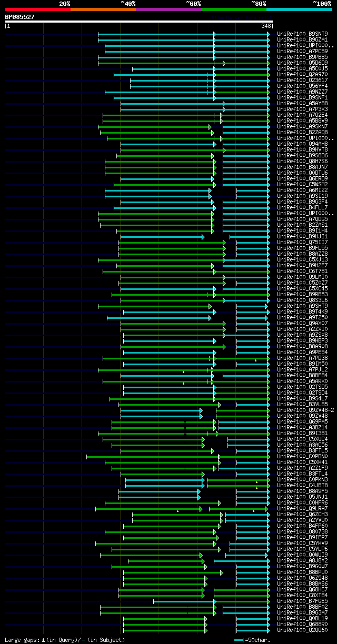Select the UniRef100_A5ARX0 label
Viewport: 337px width, 644px height.
302,381
